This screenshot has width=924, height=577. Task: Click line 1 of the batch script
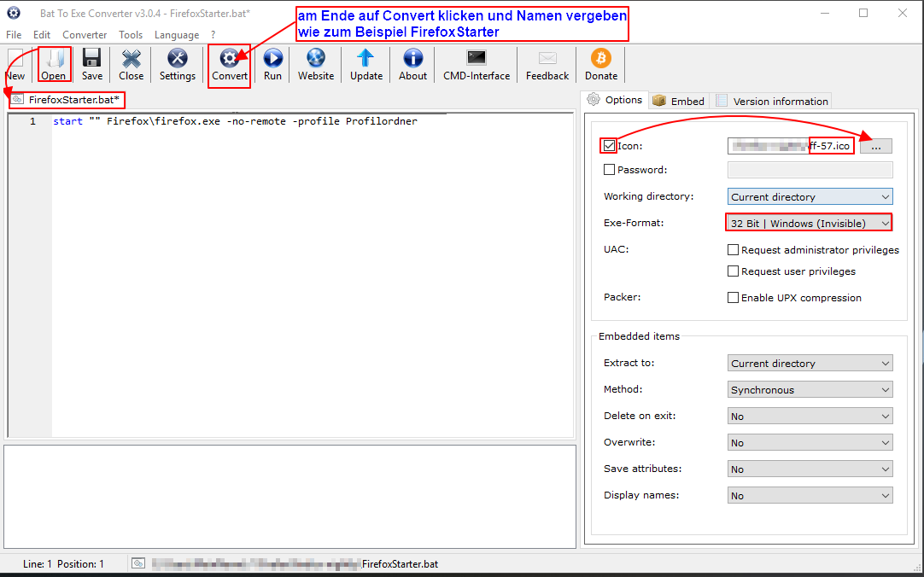(235, 121)
